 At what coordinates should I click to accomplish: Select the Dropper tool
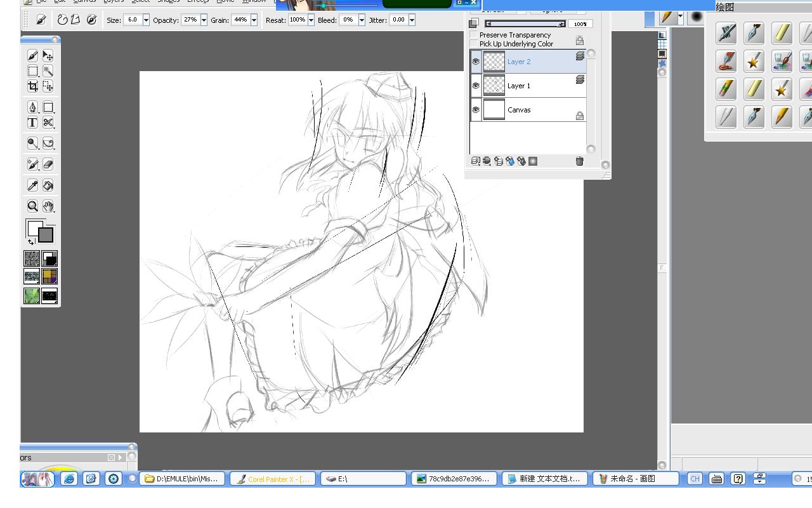click(33, 185)
